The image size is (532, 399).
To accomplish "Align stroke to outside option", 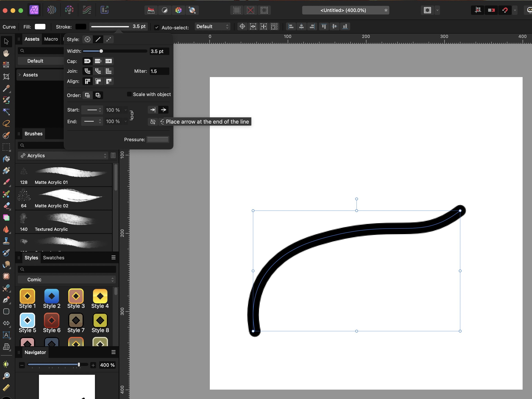I will pos(108,81).
